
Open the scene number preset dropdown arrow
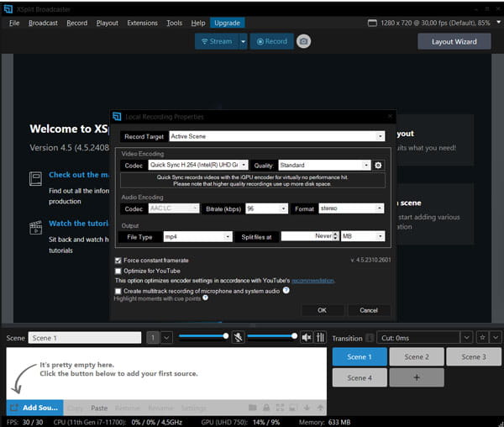click(x=166, y=338)
